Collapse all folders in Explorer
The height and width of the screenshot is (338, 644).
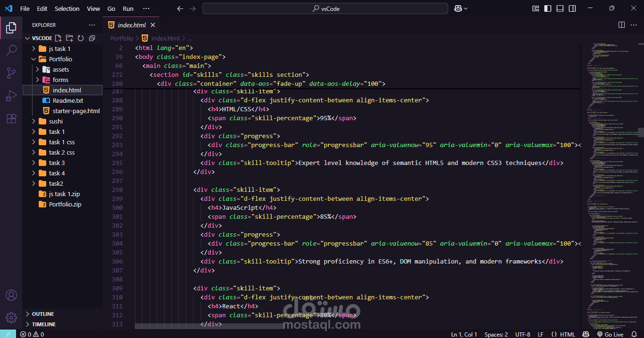[92, 38]
